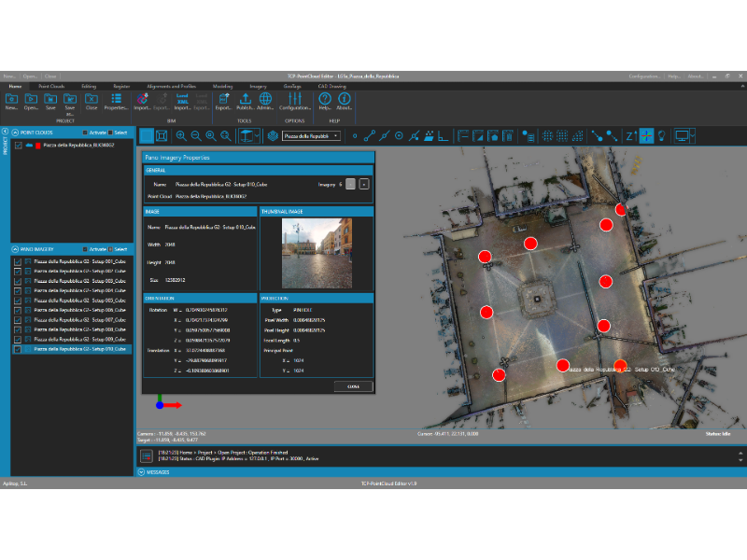Toggle the light bulb lighting icon
747x560 pixels.
click(661, 136)
